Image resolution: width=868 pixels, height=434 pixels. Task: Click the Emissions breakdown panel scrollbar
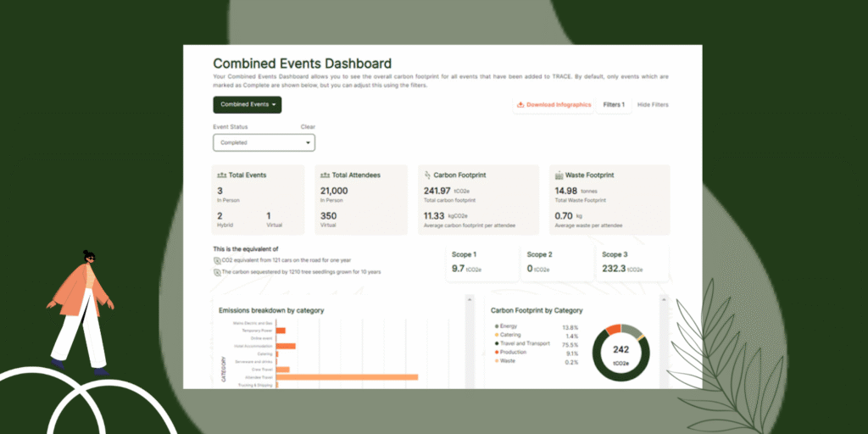pos(470,342)
